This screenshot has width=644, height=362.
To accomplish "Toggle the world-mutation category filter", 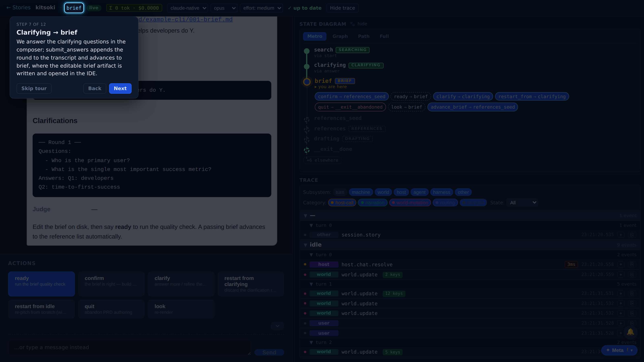I will coord(410,203).
